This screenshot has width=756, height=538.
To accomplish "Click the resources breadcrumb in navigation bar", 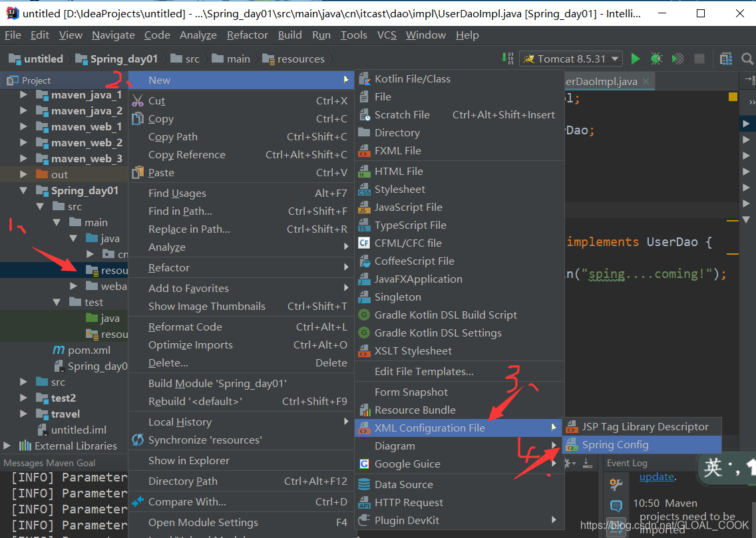I will (x=293, y=59).
